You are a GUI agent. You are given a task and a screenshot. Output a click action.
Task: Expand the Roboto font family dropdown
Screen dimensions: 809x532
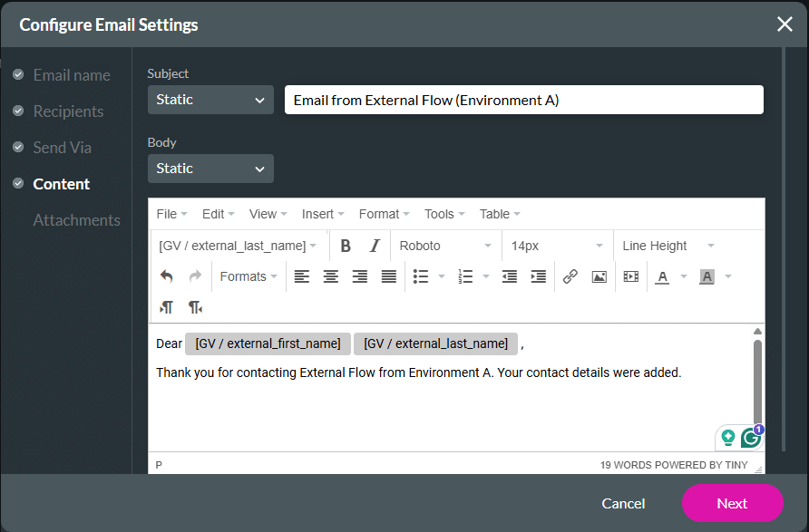tap(445, 246)
